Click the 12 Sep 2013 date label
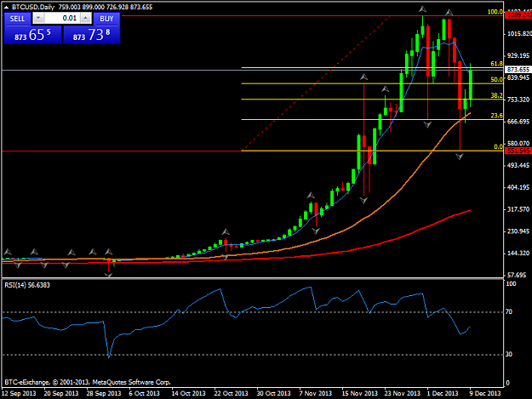 click(19, 393)
